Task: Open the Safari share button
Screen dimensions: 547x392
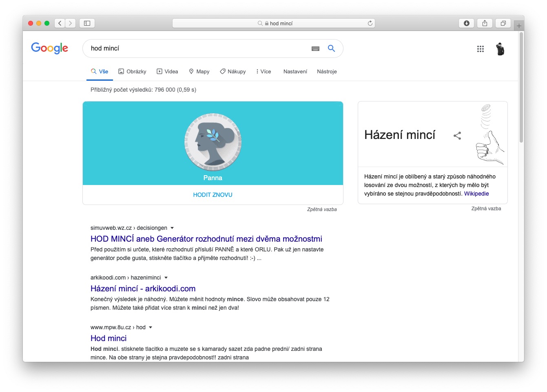Action: click(485, 23)
